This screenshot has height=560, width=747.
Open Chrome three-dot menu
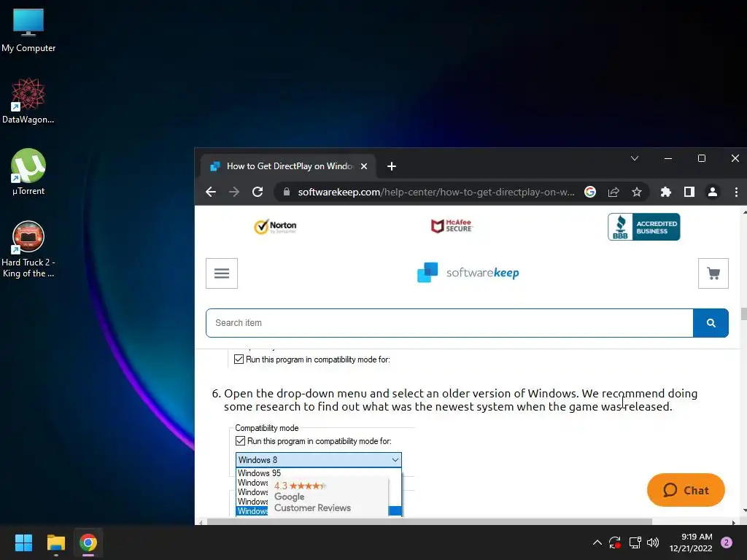[x=736, y=192]
